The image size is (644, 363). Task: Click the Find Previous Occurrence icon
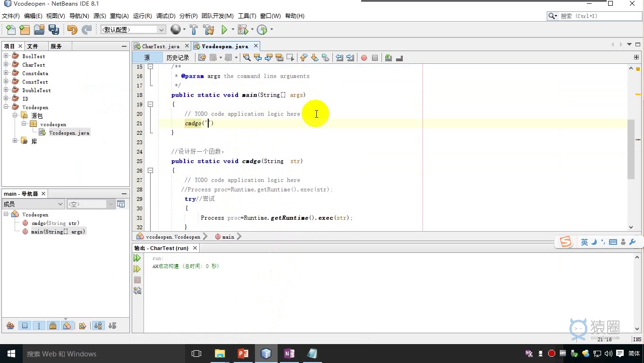pos(257,58)
